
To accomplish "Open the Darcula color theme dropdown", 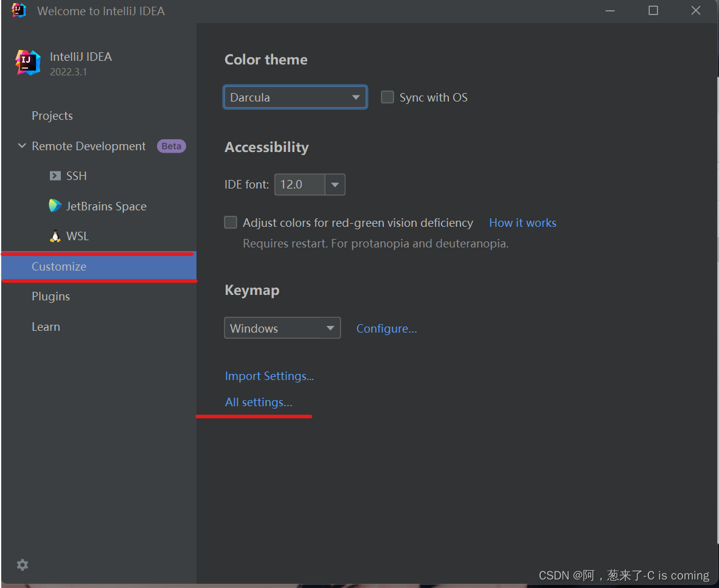I will coord(295,97).
